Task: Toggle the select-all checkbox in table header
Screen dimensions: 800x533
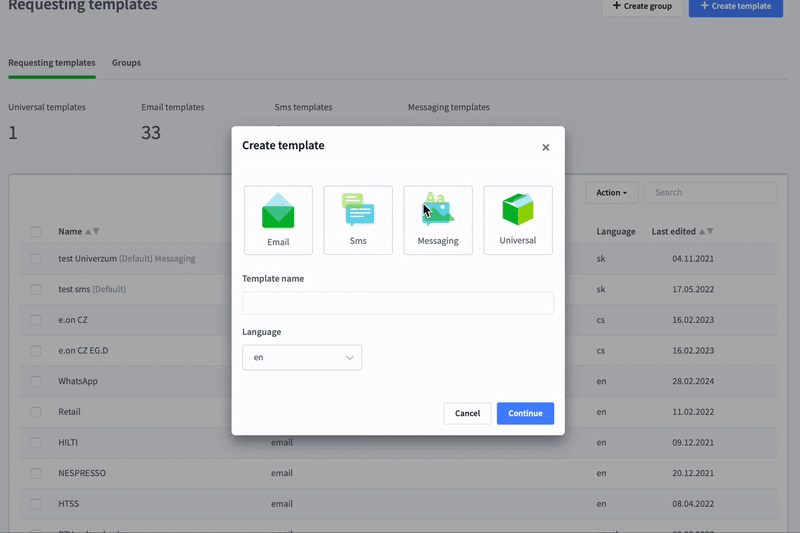Action: point(36,232)
